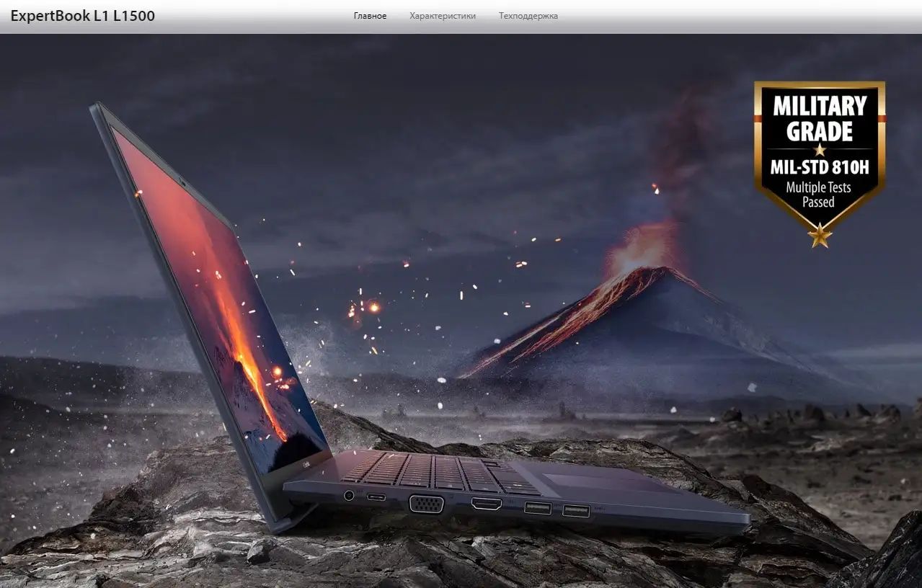Open the Главное tab
Screen dimensions: 922x588
[370, 16]
